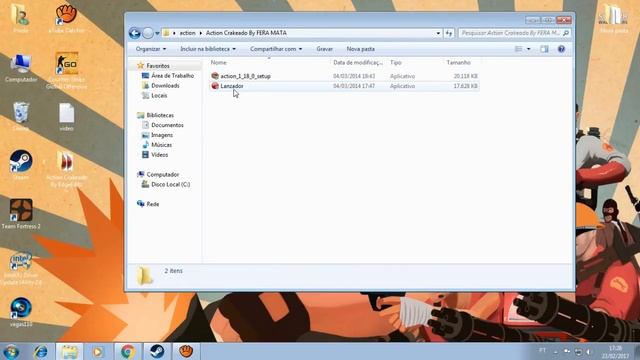Screen dimensions: 640x360
Task: Refresh the folder using address bar refresh icon
Action: [x=449, y=33]
